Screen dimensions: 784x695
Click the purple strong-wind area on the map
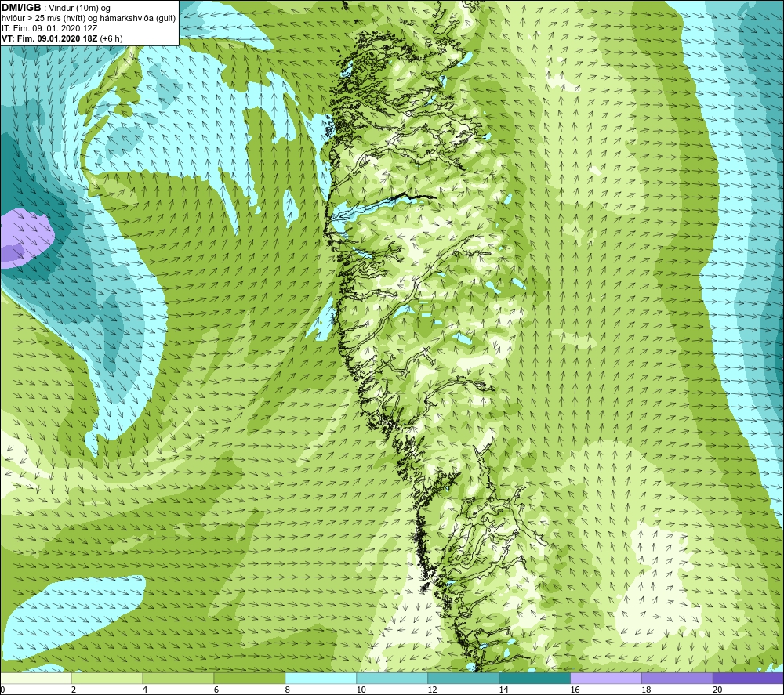25,238
